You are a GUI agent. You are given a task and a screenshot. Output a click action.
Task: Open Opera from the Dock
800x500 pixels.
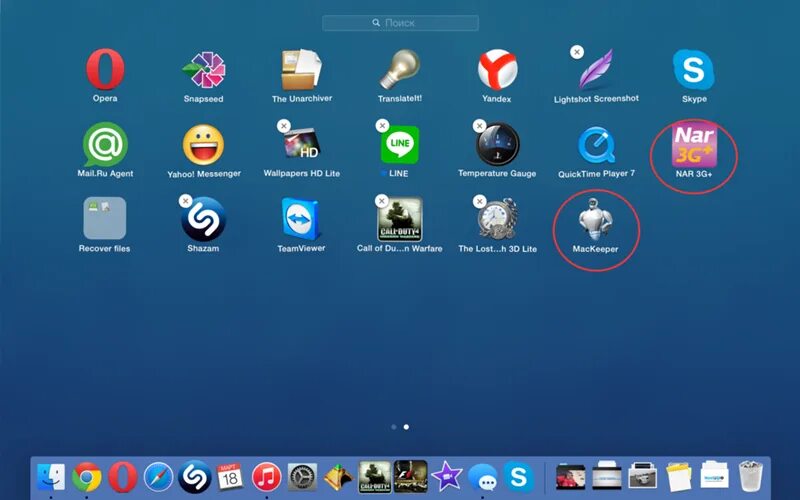[122, 477]
